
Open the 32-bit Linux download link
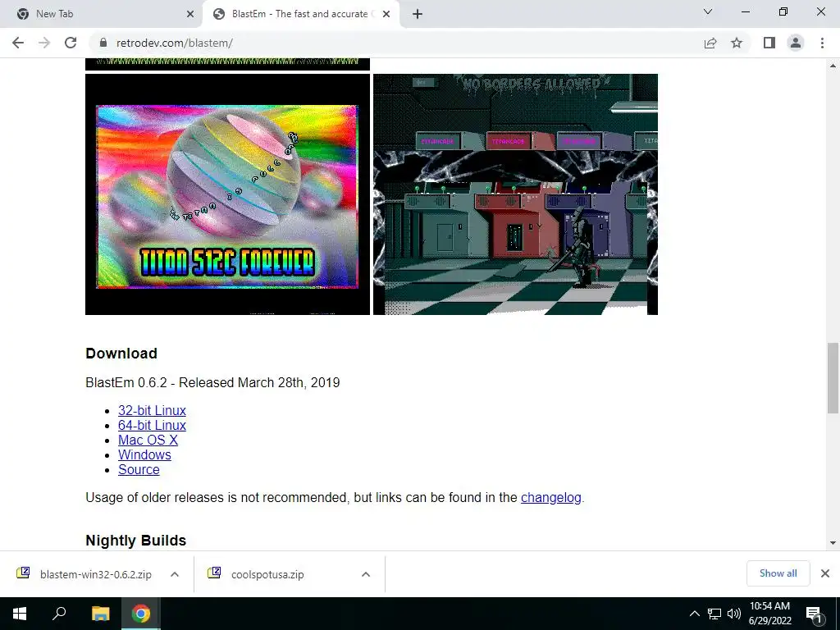(x=152, y=410)
